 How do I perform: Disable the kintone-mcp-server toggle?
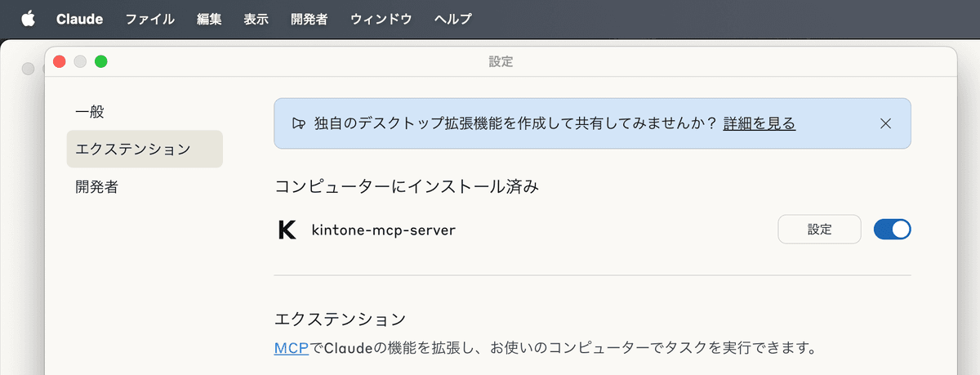pyautogui.click(x=892, y=230)
